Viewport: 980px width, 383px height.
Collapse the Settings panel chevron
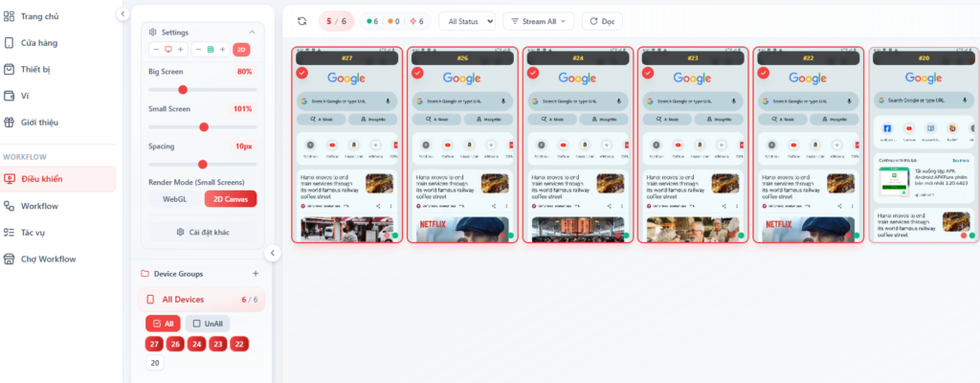click(252, 31)
